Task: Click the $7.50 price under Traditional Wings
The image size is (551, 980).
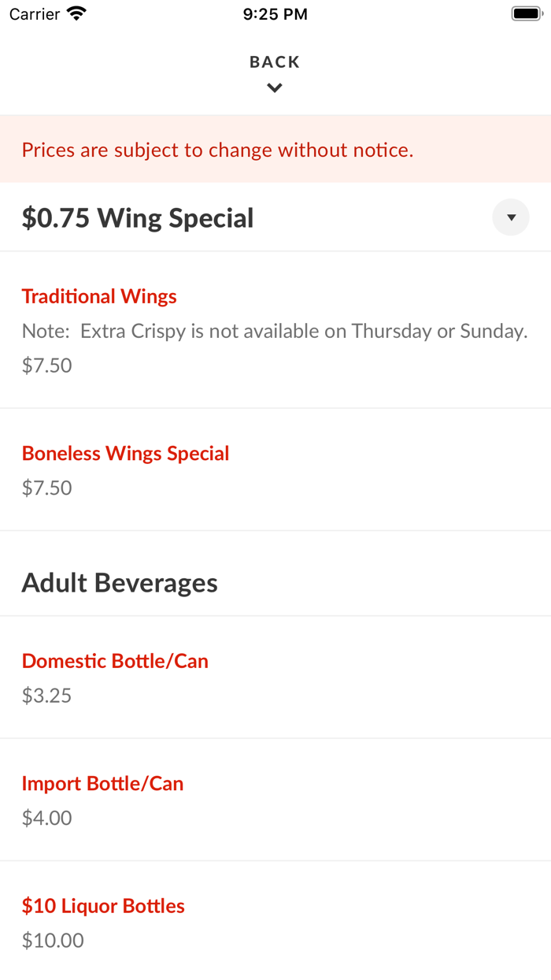Action: coord(47,366)
